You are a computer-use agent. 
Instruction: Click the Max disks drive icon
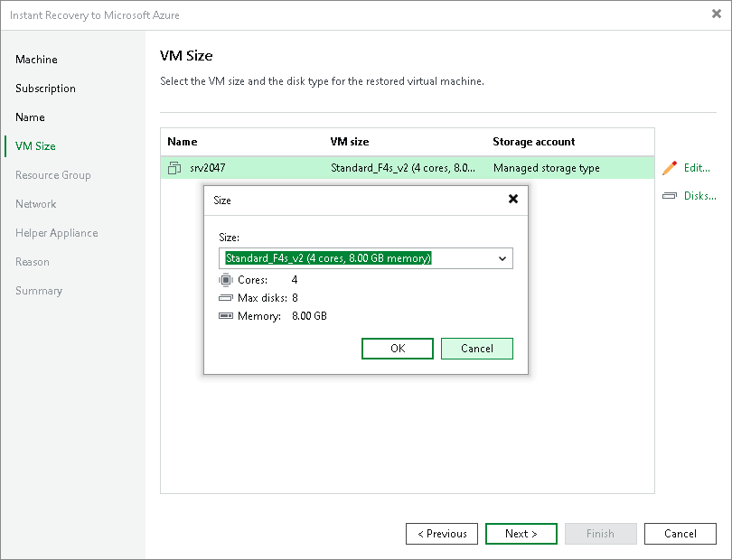click(226, 298)
